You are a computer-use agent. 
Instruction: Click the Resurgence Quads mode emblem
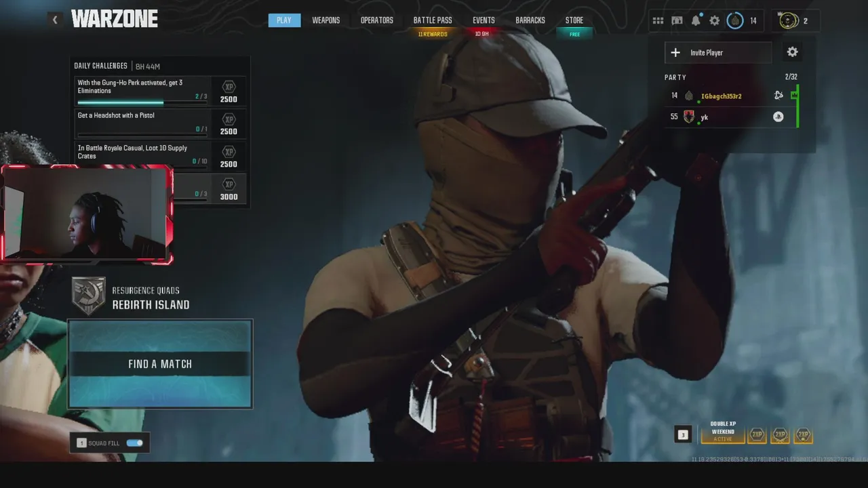89,296
